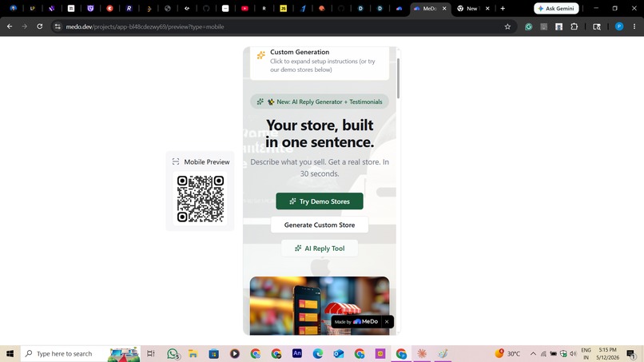Open the notification center icon
The image size is (644, 362).
[x=631, y=353]
